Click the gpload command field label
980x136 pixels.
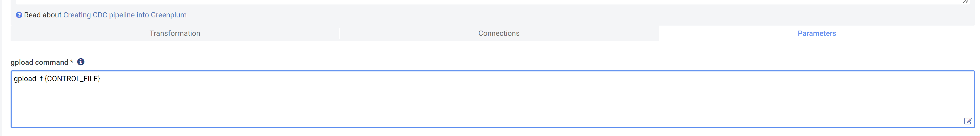[x=39, y=62]
